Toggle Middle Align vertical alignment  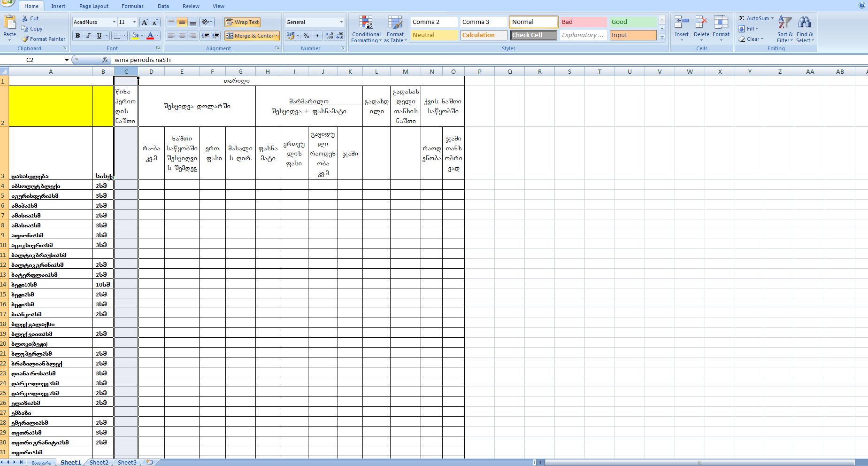(182, 22)
